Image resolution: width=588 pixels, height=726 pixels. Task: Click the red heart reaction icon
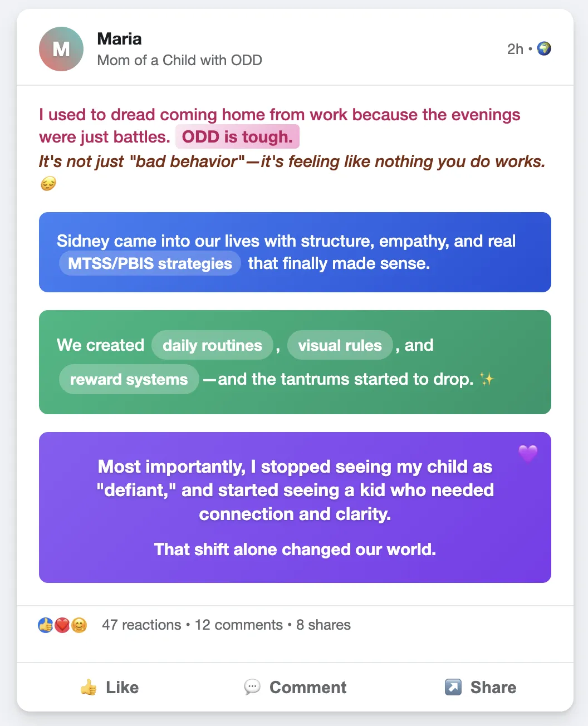62,625
